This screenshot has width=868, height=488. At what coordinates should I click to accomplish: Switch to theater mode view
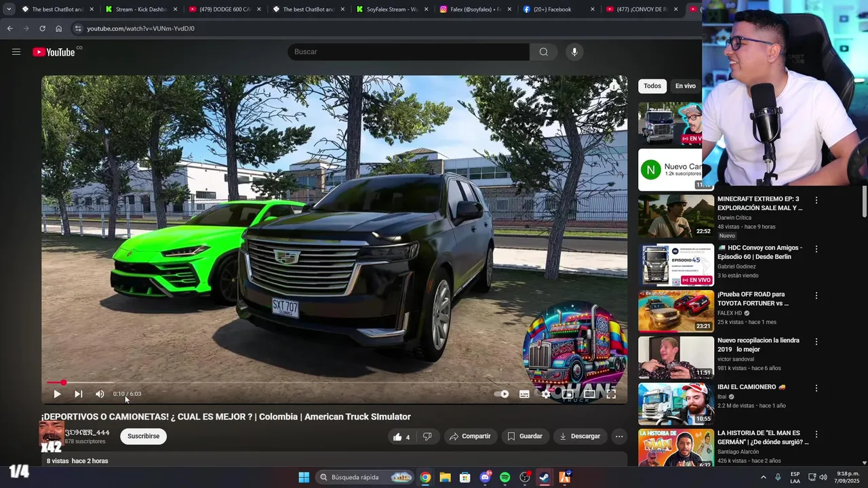pos(589,394)
